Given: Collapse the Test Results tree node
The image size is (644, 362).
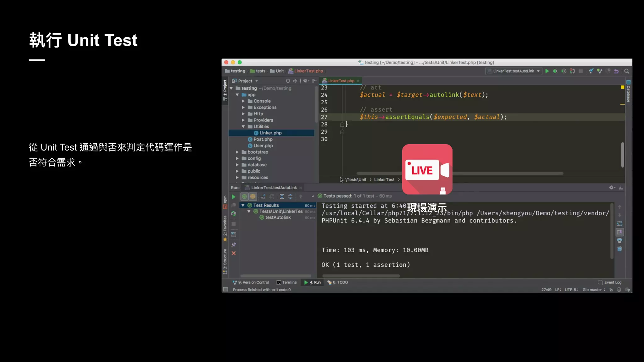Looking at the screenshot, I should [243, 206].
